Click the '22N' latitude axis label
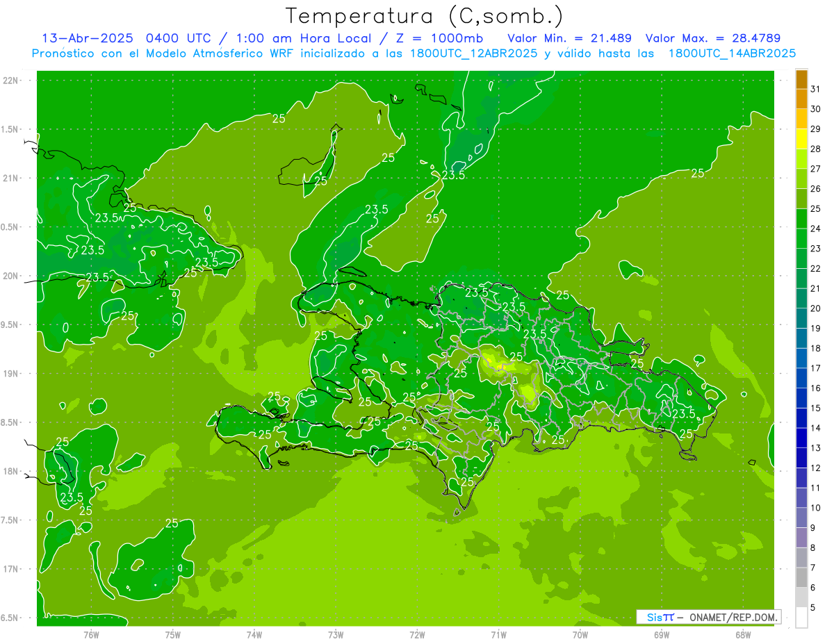The width and height of the screenshot is (834, 644). point(12,81)
